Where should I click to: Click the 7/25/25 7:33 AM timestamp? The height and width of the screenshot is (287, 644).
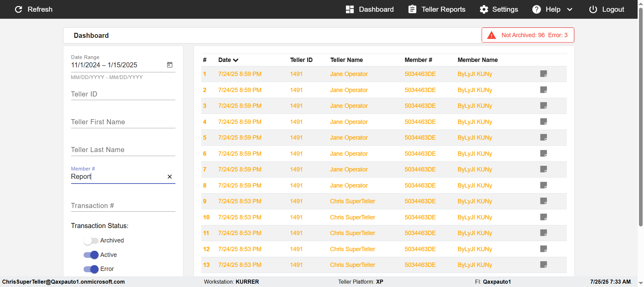tap(610, 282)
